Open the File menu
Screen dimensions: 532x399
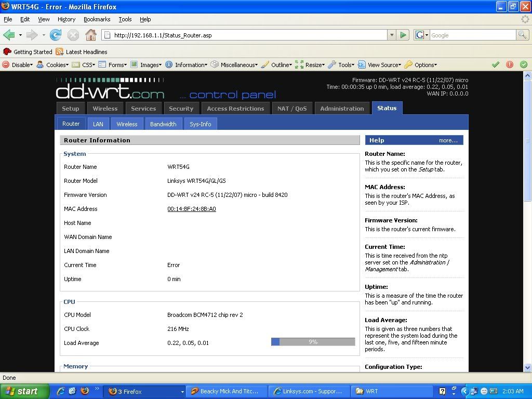[8, 19]
